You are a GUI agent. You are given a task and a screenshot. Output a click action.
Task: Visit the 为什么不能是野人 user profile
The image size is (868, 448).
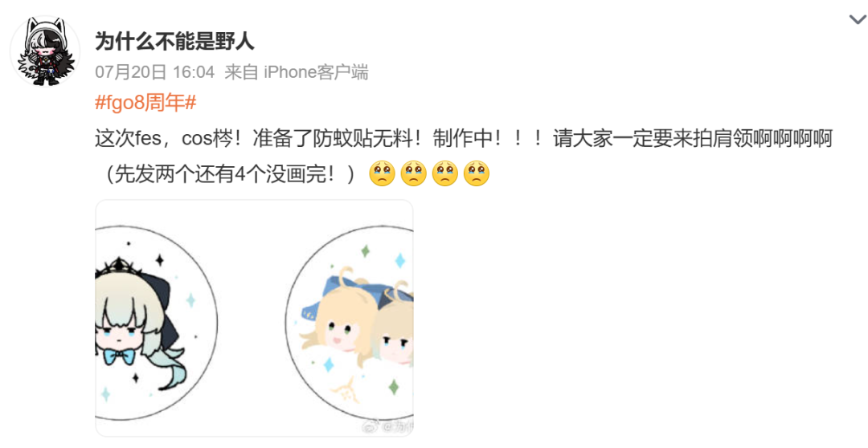(175, 41)
